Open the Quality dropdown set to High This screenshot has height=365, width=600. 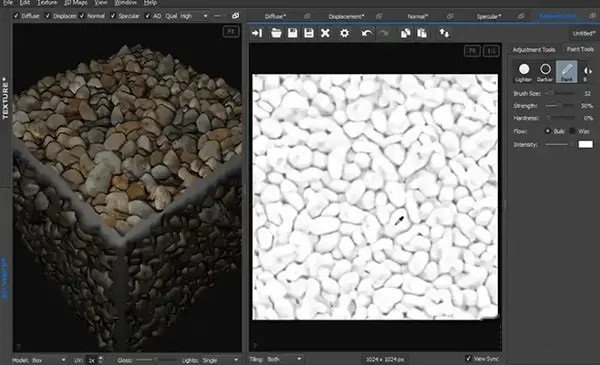click(x=194, y=16)
